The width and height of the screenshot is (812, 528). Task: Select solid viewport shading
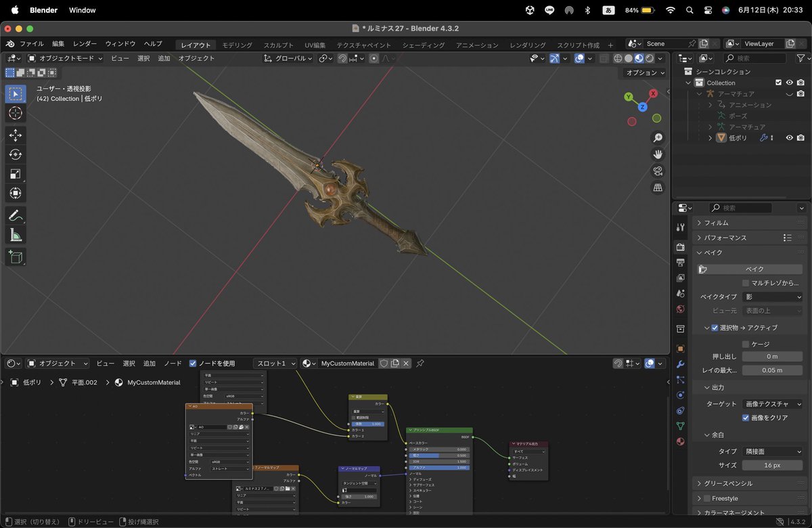(x=629, y=59)
